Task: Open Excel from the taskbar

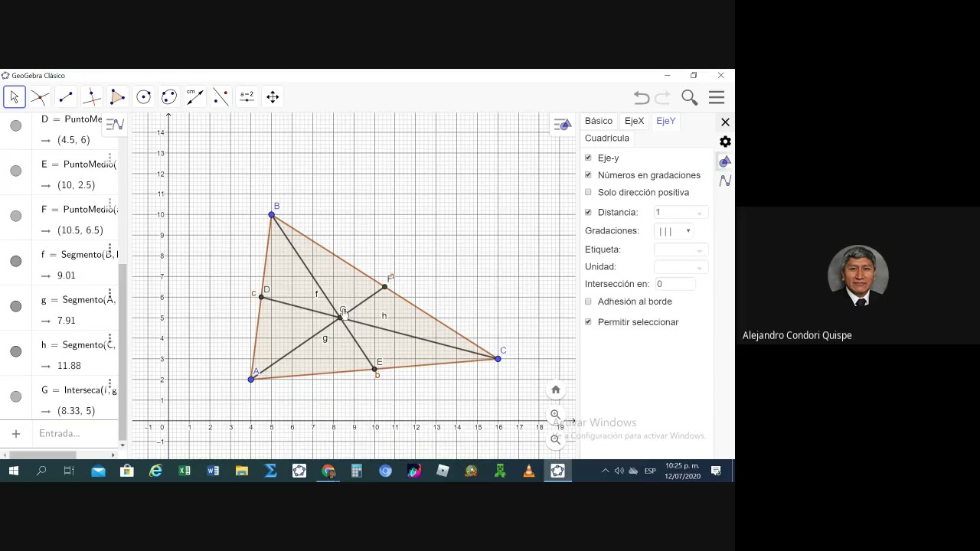Action: click(x=185, y=471)
